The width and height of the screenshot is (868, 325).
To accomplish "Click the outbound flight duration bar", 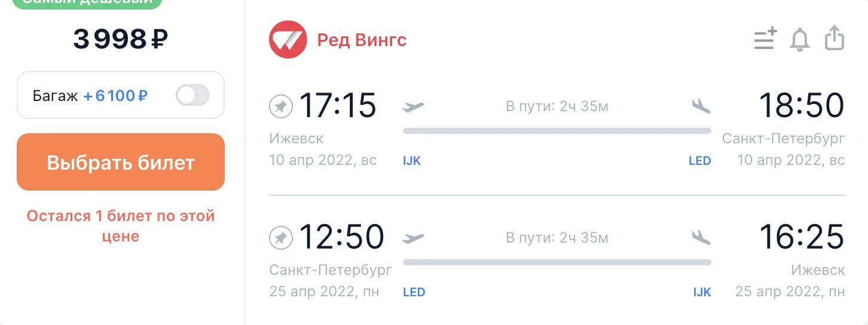I will [x=557, y=131].
